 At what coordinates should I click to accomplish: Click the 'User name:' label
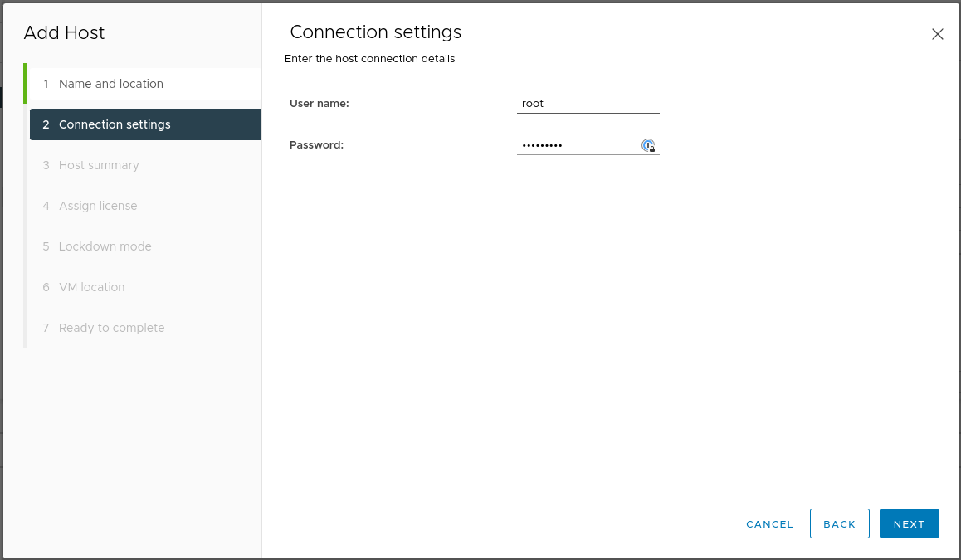320,104
